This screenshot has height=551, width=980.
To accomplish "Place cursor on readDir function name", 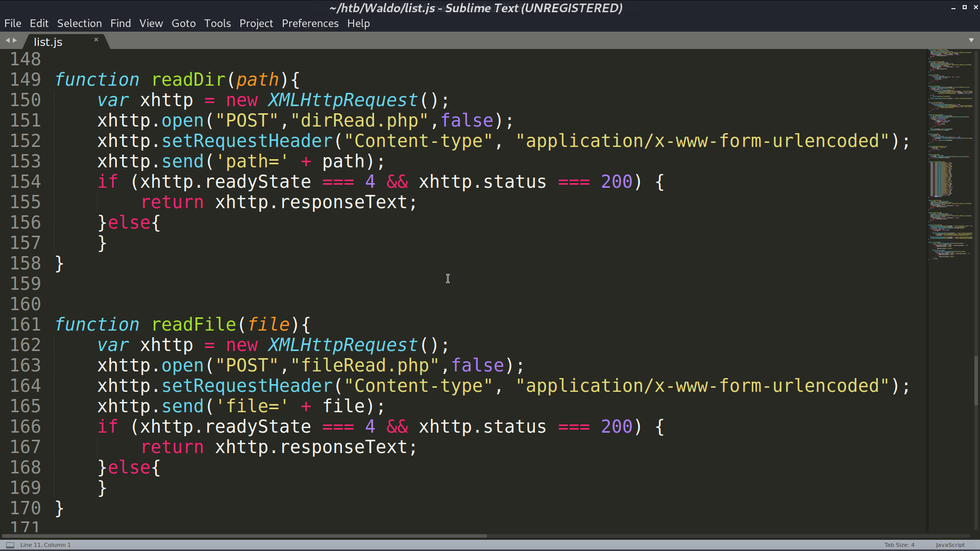I will coord(188,80).
